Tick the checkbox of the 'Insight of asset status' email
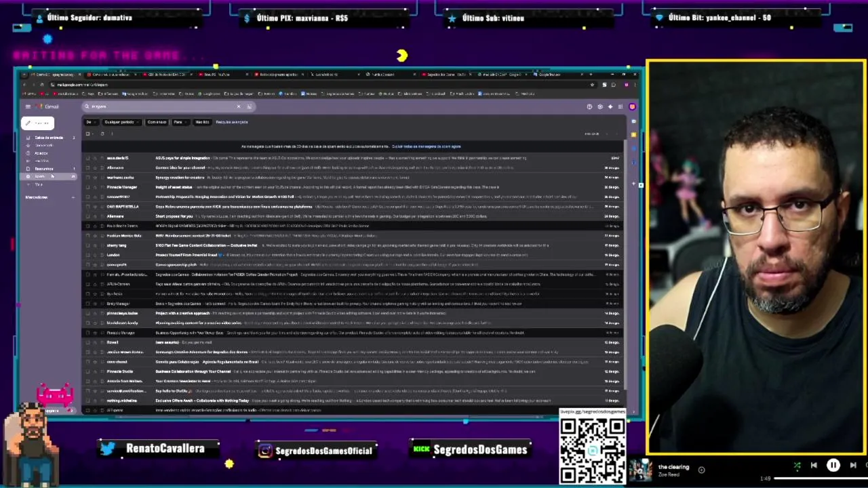 (87, 187)
